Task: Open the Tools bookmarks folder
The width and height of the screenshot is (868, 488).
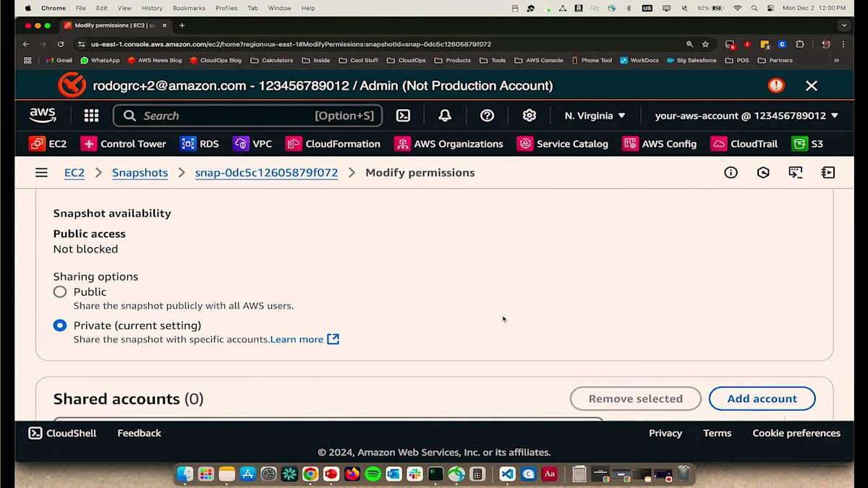Action: [492, 60]
